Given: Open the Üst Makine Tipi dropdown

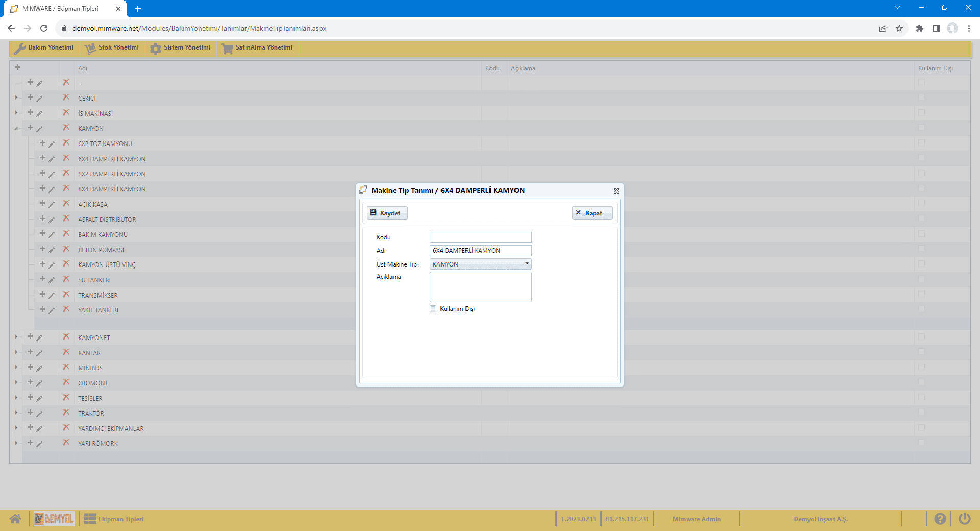Looking at the screenshot, I should [x=527, y=264].
